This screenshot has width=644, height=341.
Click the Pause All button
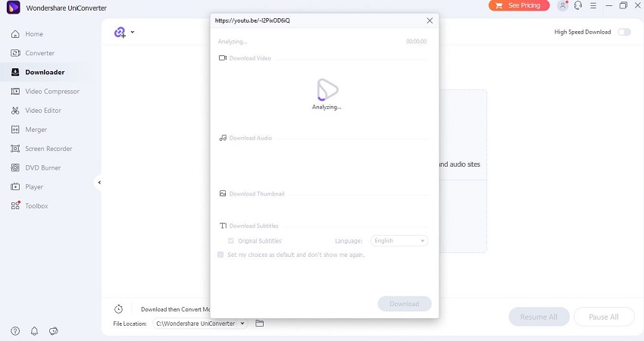[x=604, y=317]
